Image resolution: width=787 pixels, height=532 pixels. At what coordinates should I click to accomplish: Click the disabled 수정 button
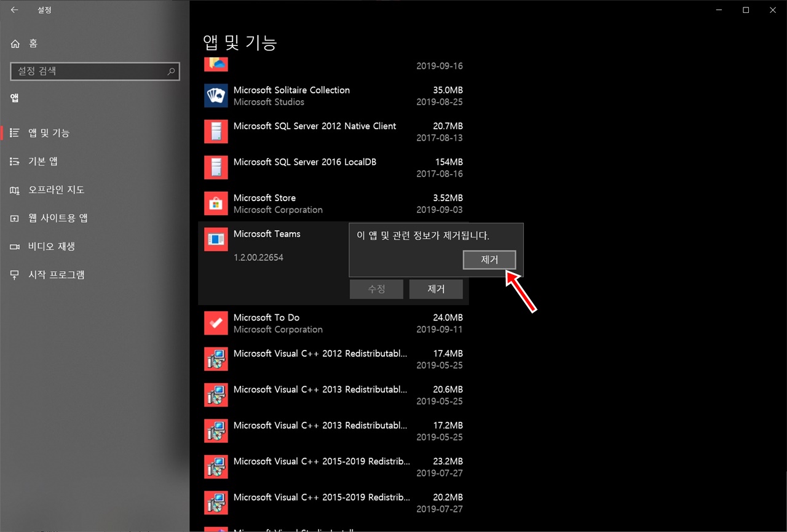pos(376,289)
